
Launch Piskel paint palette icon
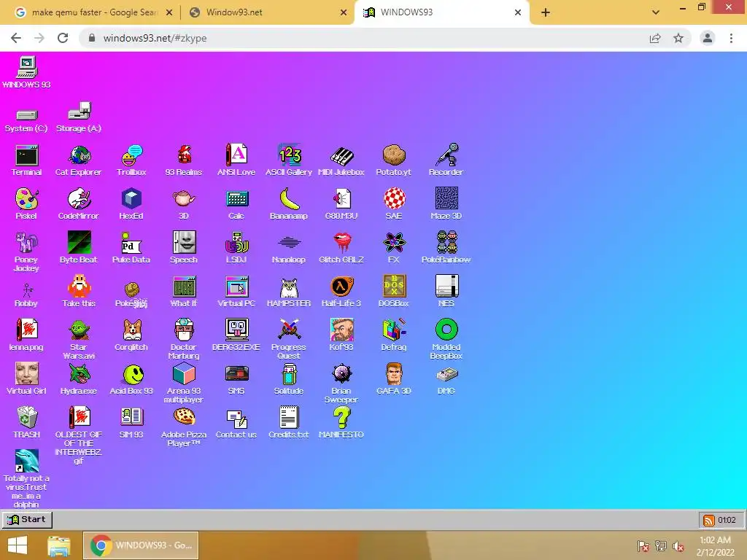tap(26, 204)
